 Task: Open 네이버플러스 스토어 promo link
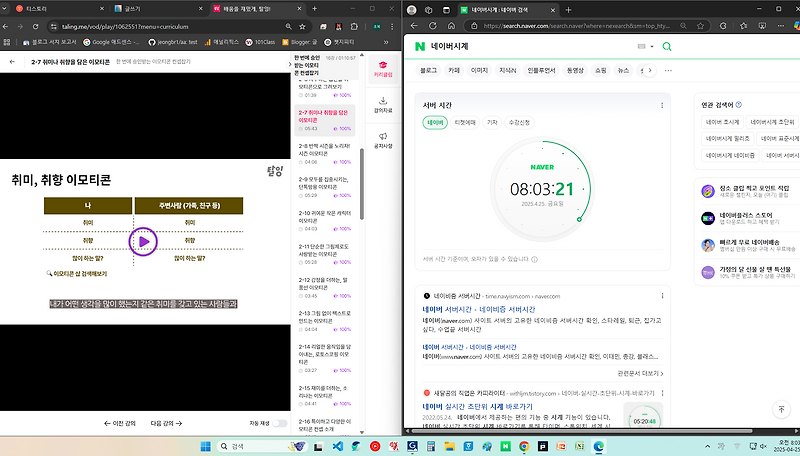(x=746, y=215)
